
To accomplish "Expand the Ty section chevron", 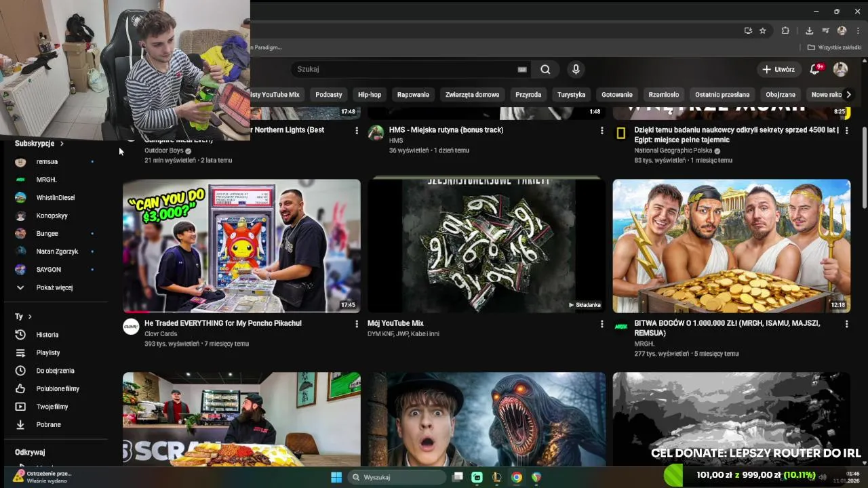I will [30, 317].
